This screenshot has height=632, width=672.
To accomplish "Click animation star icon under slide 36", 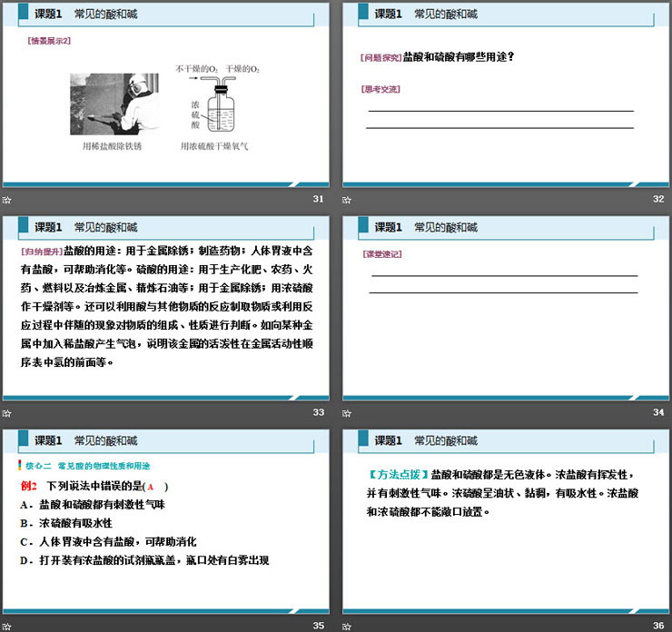I will click(x=347, y=627).
